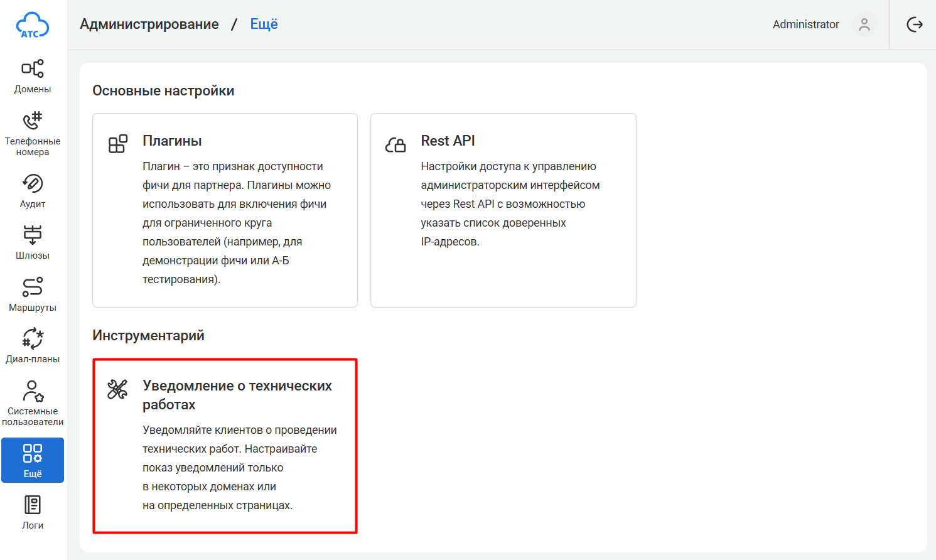Open Уведомление о технических работах card
Screen dimensions: 936x560
tap(225, 446)
